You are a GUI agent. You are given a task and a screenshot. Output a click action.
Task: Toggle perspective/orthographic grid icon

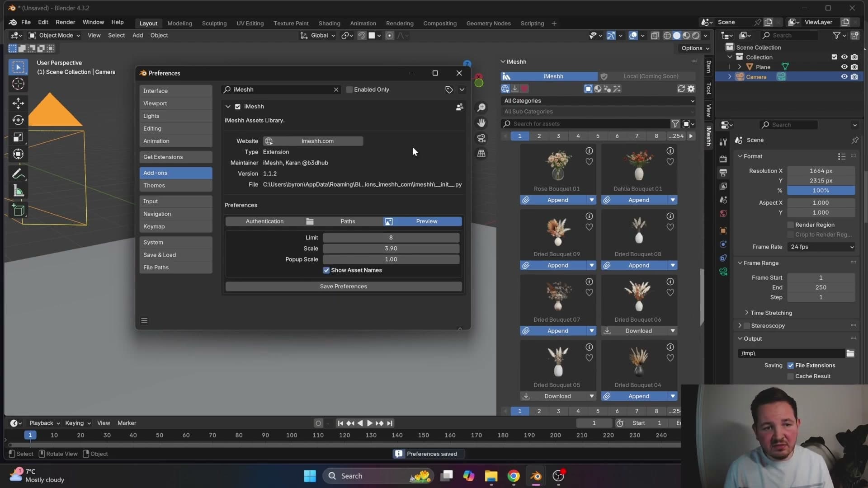[481, 154]
